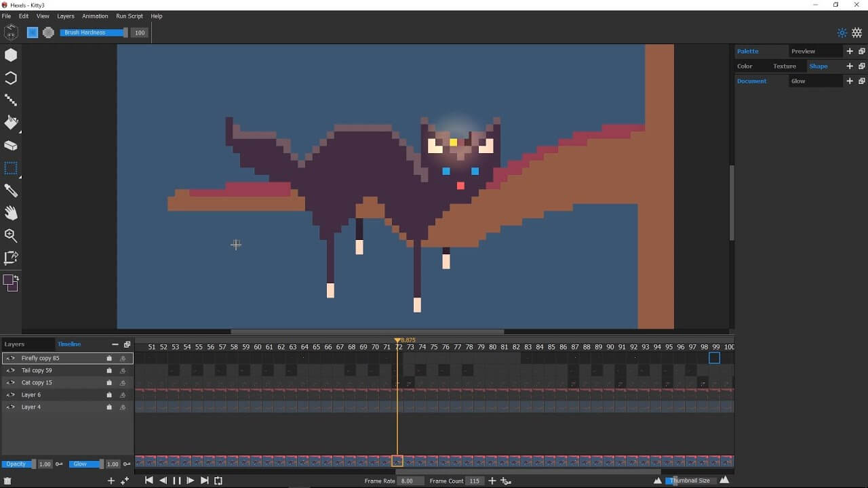This screenshot has width=868, height=488.
Task: Choose the paint bucket fill tool
Action: (x=11, y=123)
